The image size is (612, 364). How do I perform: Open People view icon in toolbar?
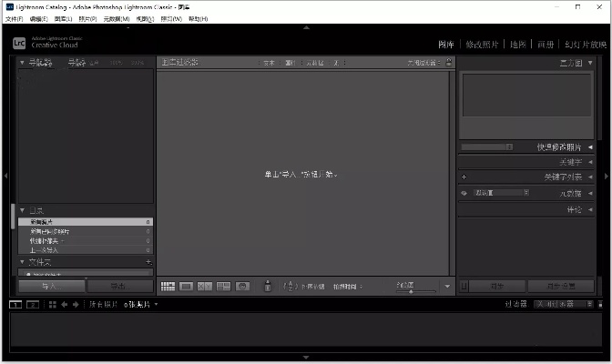(243, 286)
